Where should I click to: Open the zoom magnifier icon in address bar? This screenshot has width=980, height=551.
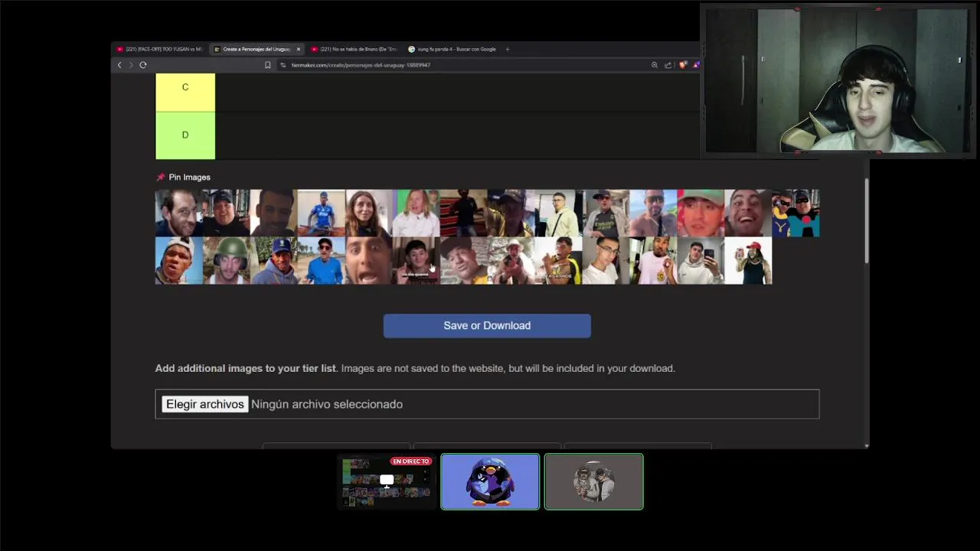coord(655,65)
